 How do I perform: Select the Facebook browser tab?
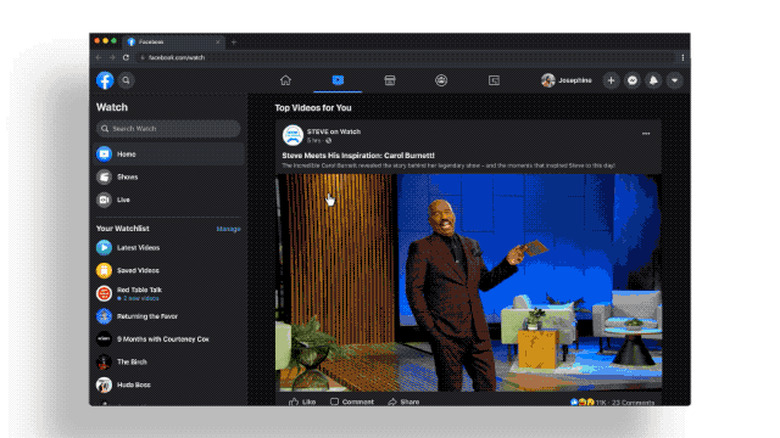(x=173, y=42)
